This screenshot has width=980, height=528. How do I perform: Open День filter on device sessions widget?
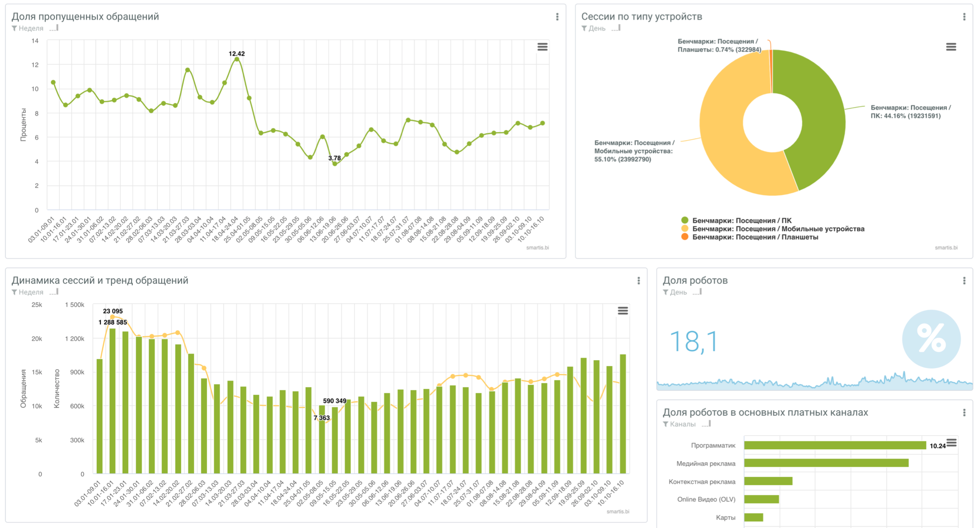tap(596, 28)
